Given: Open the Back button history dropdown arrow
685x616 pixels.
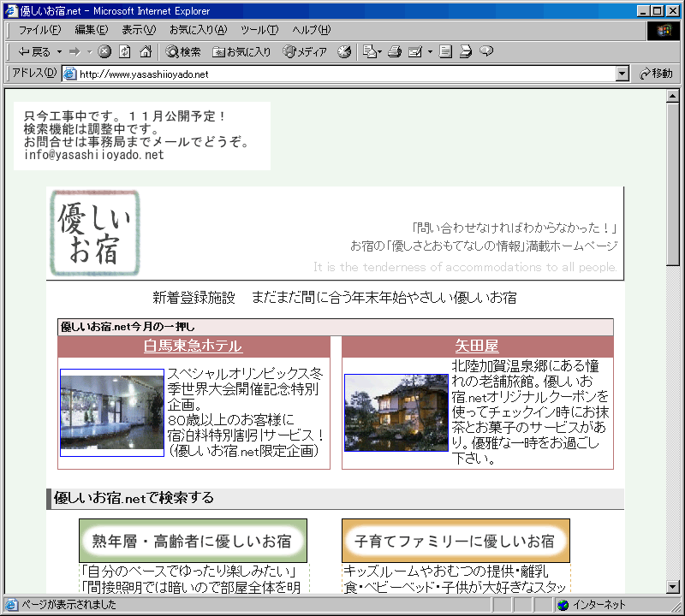Looking at the screenshot, I should (59, 52).
